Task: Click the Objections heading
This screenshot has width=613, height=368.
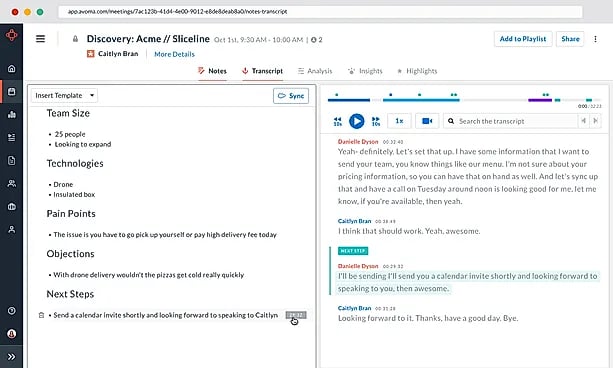Action: (70, 254)
